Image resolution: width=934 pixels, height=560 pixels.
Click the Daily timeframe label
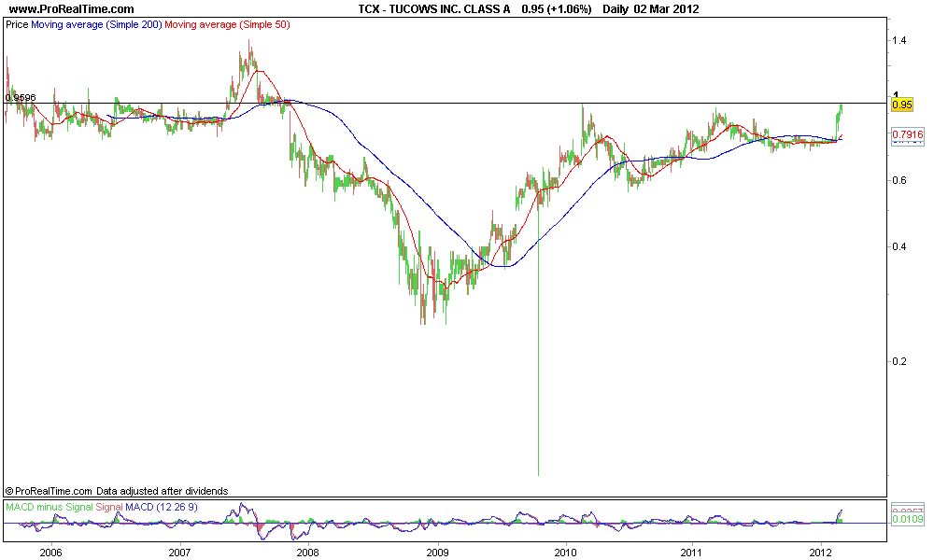point(616,9)
